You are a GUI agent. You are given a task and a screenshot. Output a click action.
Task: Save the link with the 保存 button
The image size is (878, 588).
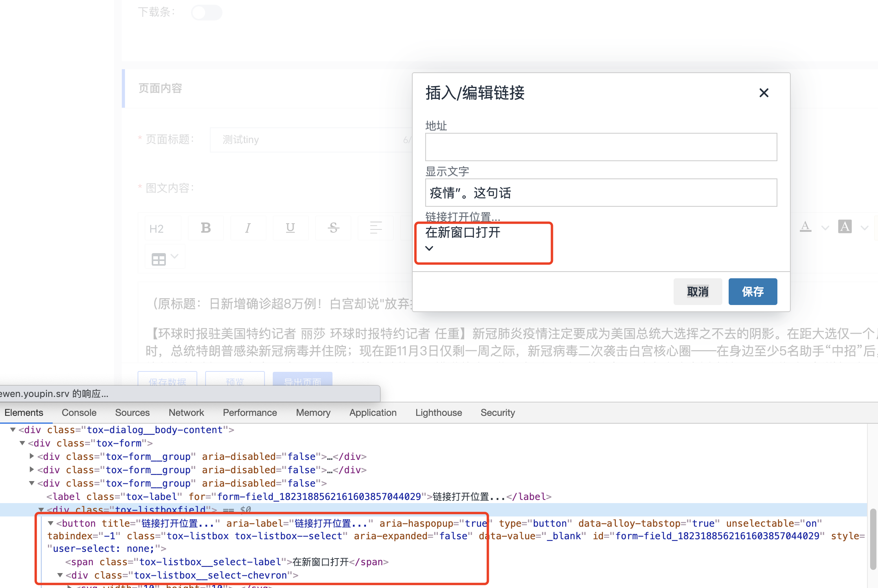[x=752, y=292]
